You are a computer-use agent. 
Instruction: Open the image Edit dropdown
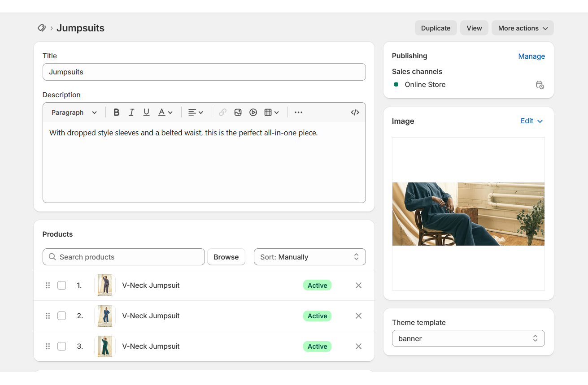click(x=532, y=121)
